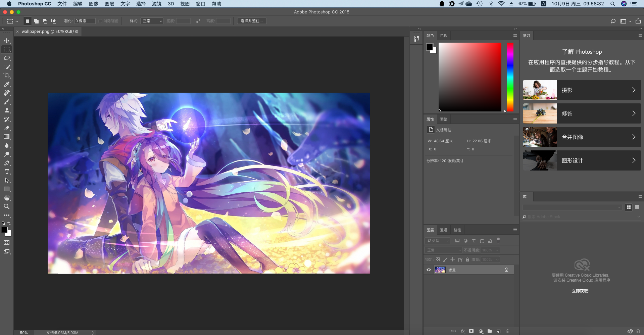
Task: Select the Hand tool
Action: coord(7,198)
